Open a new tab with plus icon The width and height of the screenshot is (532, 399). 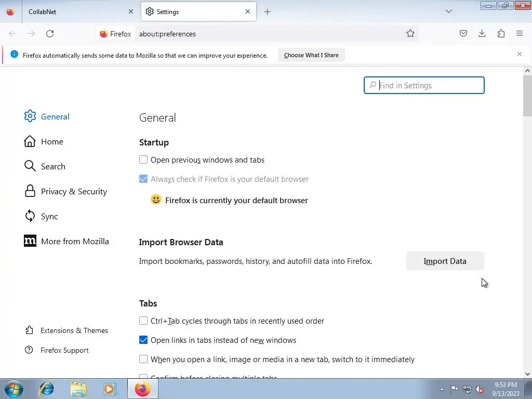(x=268, y=12)
